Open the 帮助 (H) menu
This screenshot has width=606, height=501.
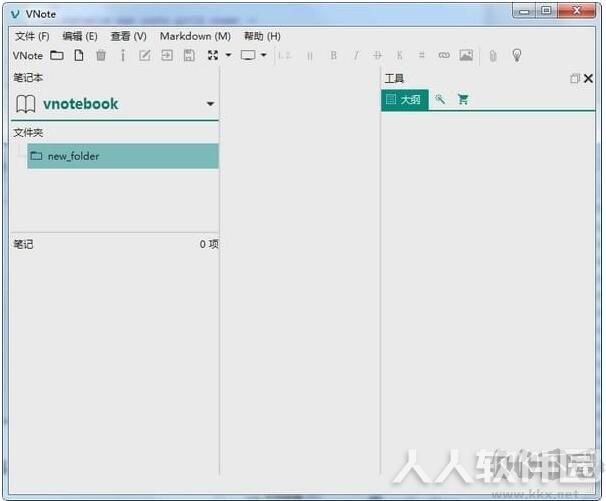[262, 36]
